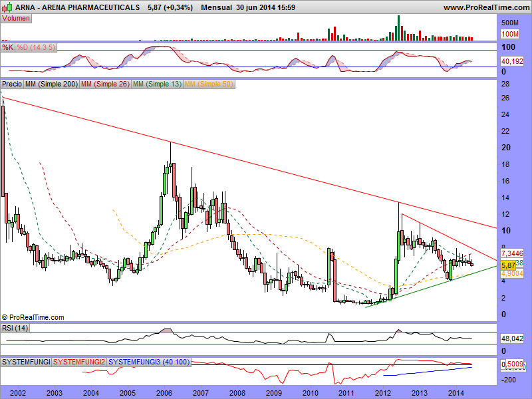Click the MM (Simple 26) label
The height and width of the screenshot is (399, 532).
(105, 84)
